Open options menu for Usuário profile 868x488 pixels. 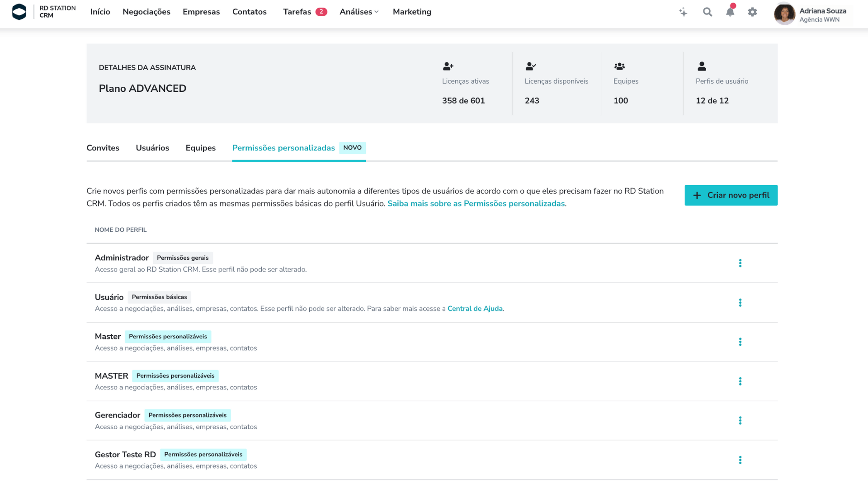coord(740,303)
